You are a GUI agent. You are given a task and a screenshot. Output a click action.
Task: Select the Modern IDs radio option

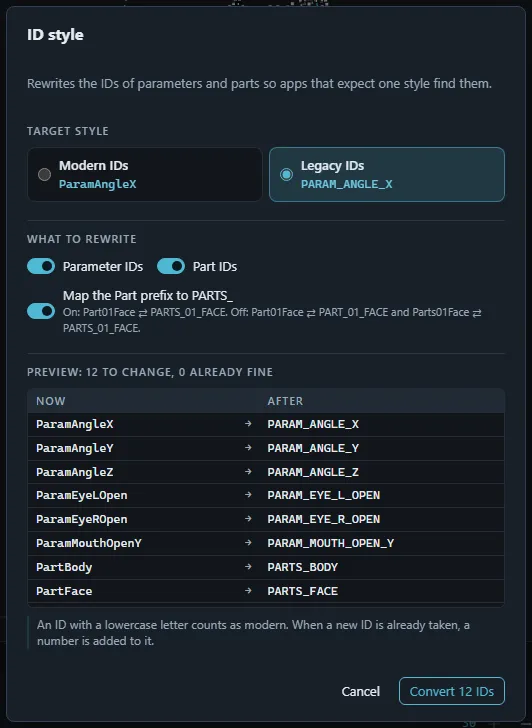(x=145, y=175)
